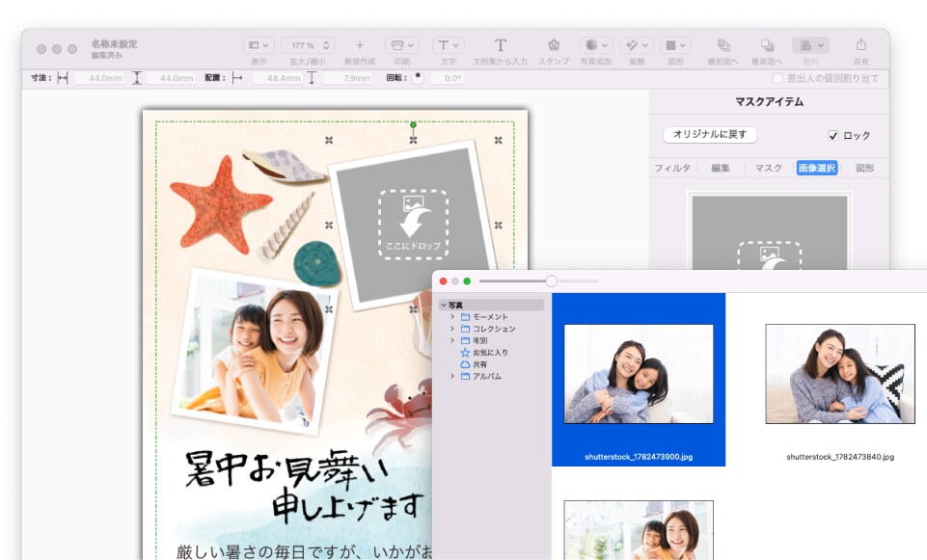The width and height of the screenshot is (927, 560).
Task: Open the 文字 text toolbar menu
Action: 449,45
